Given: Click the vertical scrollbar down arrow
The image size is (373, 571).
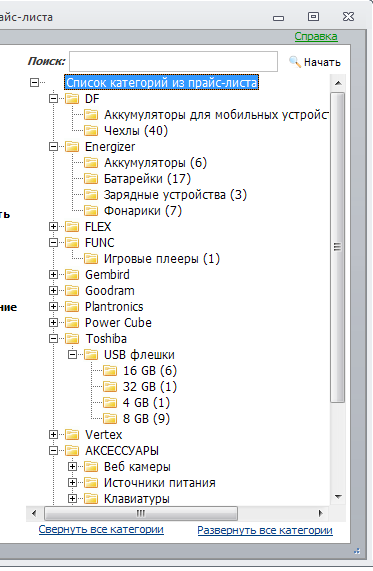Looking at the screenshot, I should click(338, 497).
